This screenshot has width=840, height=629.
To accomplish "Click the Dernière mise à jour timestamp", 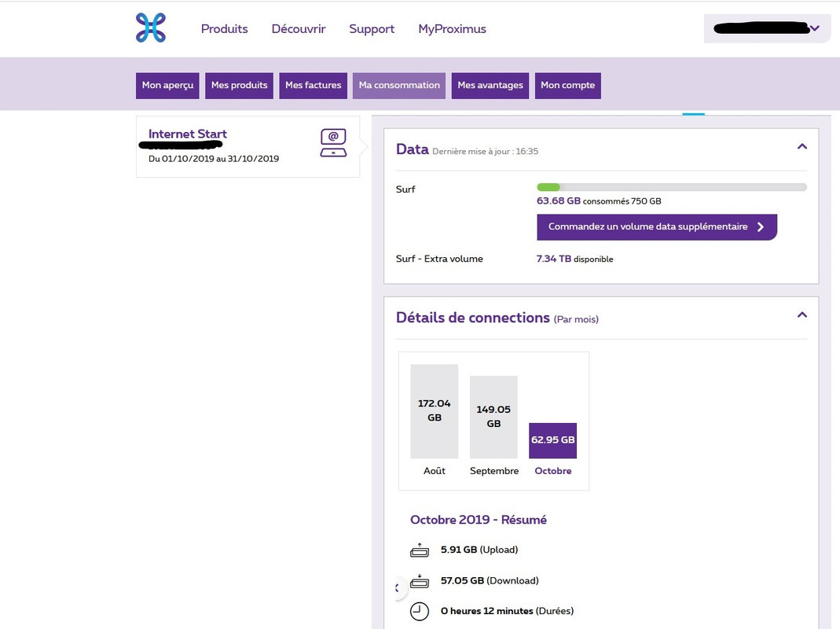I will [x=486, y=151].
